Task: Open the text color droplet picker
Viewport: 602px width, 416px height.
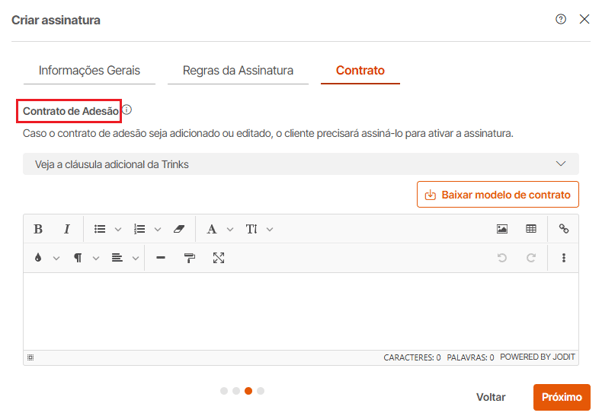Action: coord(38,258)
